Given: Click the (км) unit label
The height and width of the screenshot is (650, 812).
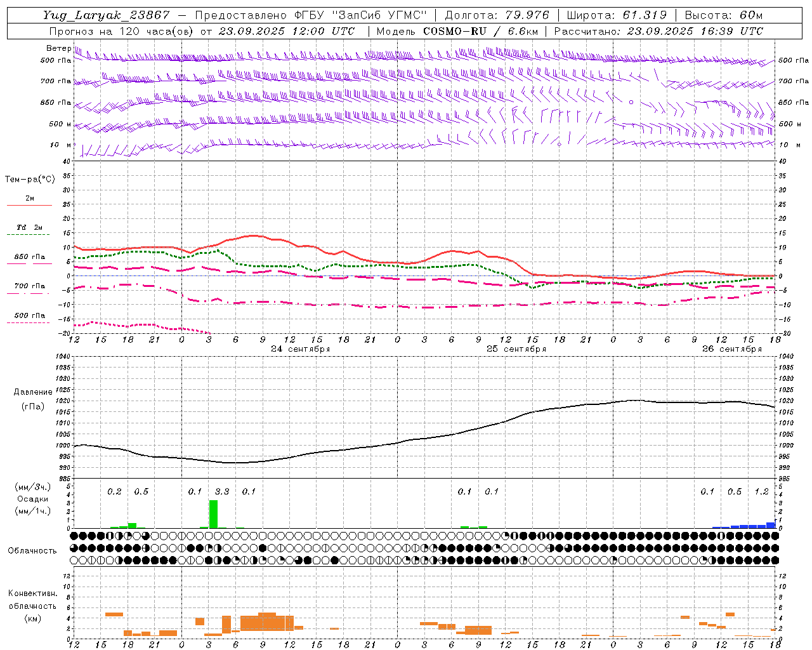Looking at the screenshot, I should click(x=33, y=618).
